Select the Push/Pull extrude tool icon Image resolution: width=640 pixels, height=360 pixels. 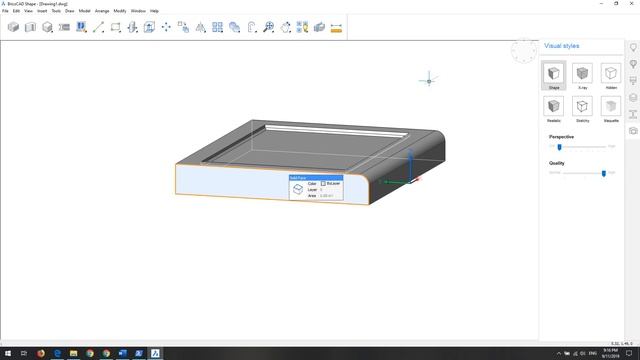(149, 27)
